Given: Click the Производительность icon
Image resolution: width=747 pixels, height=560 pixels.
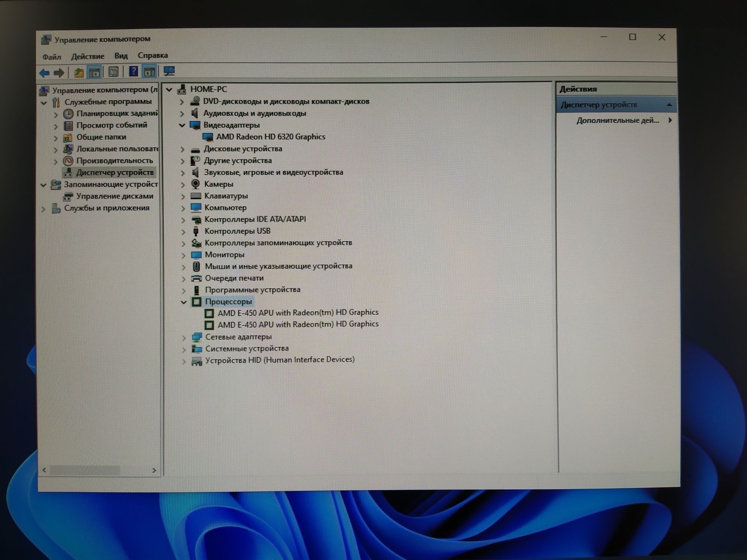Looking at the screenshot, I should 68,161.
